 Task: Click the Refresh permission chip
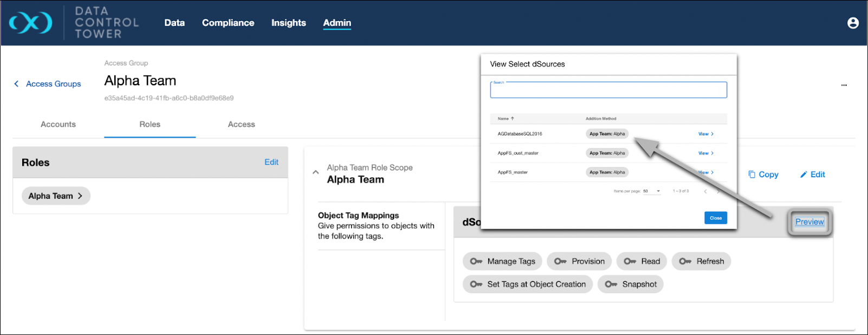tap(701, 261)
